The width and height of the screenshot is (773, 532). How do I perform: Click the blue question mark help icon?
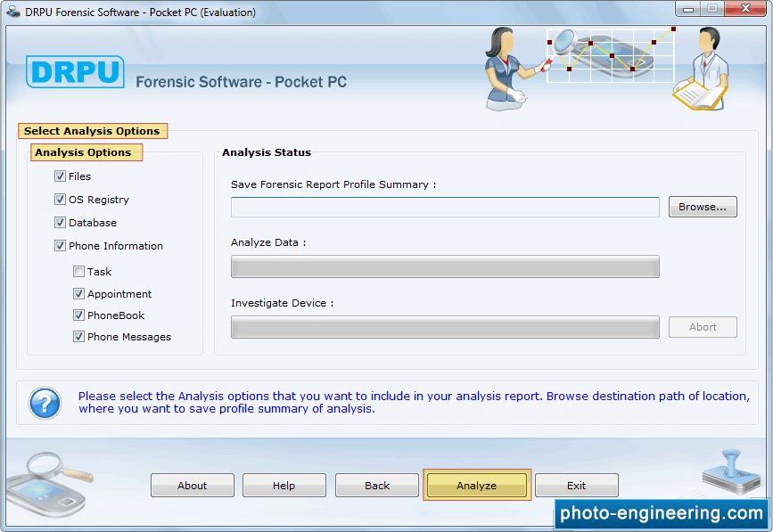(x=45, y=403)
